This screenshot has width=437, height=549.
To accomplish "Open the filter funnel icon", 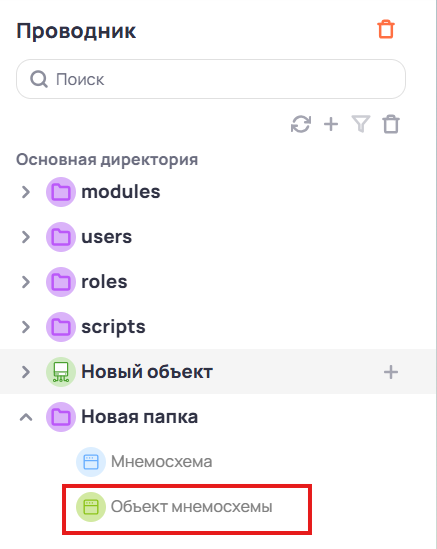I will click(x=361, y=124).
